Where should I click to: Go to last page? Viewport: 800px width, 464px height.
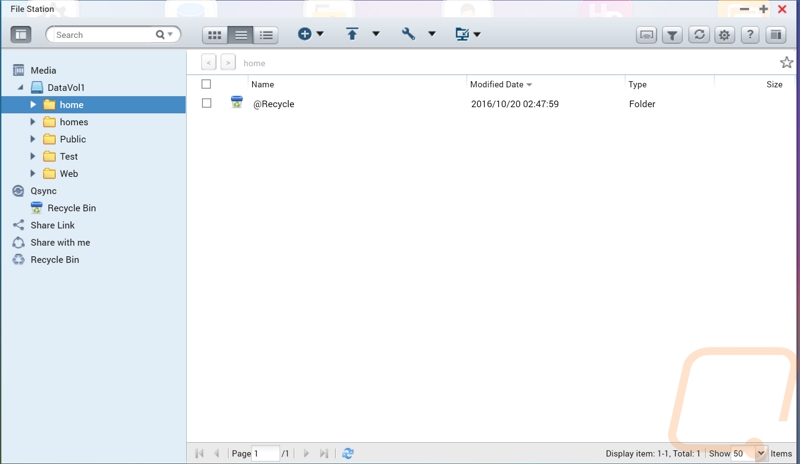[323, 453]
